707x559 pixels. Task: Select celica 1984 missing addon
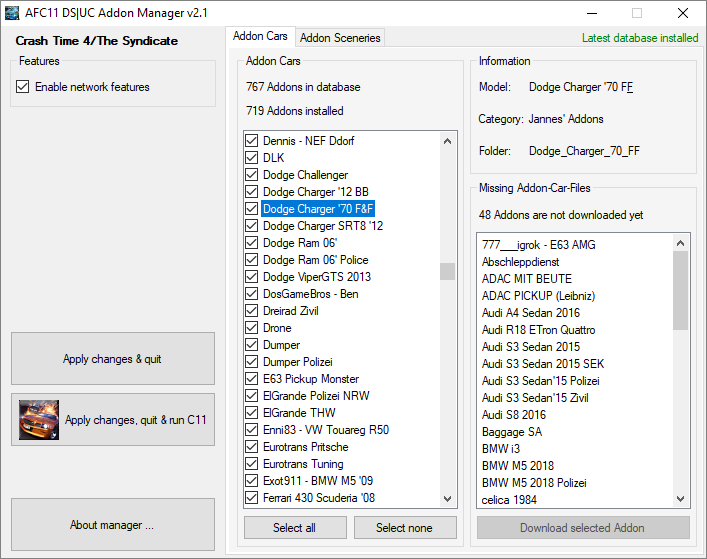(x=509, y=499)
